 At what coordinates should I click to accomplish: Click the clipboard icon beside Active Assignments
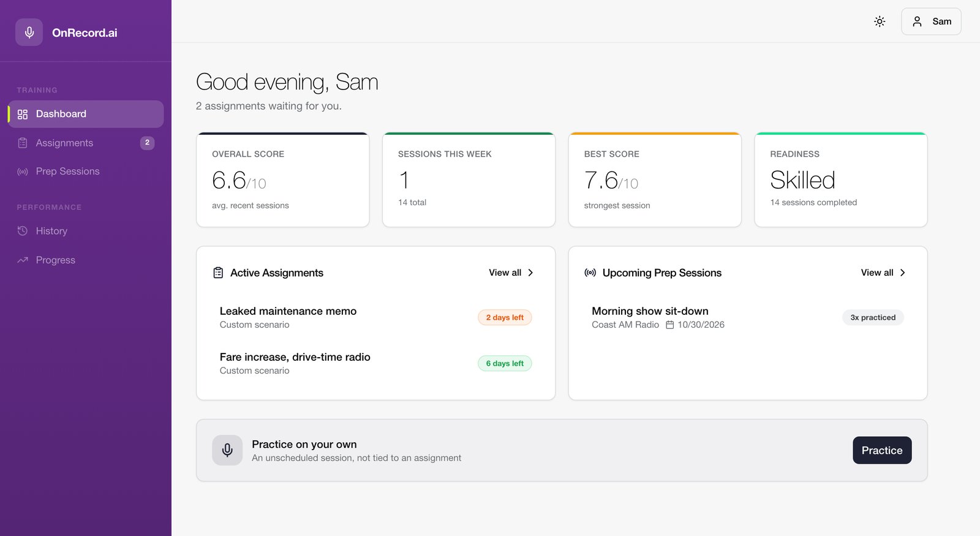click(x=218, y=273)
